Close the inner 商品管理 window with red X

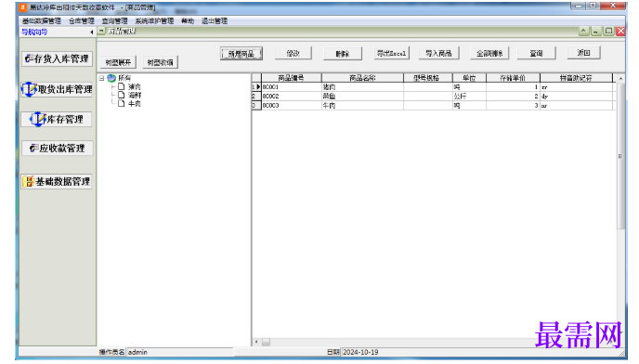click(x=620, y=31)
